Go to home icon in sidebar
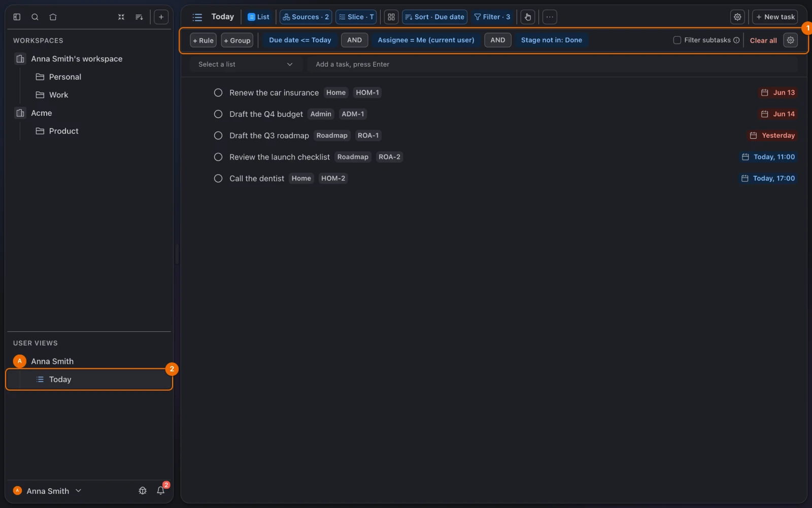Screen dimensions: 812x508 [53, 17]
